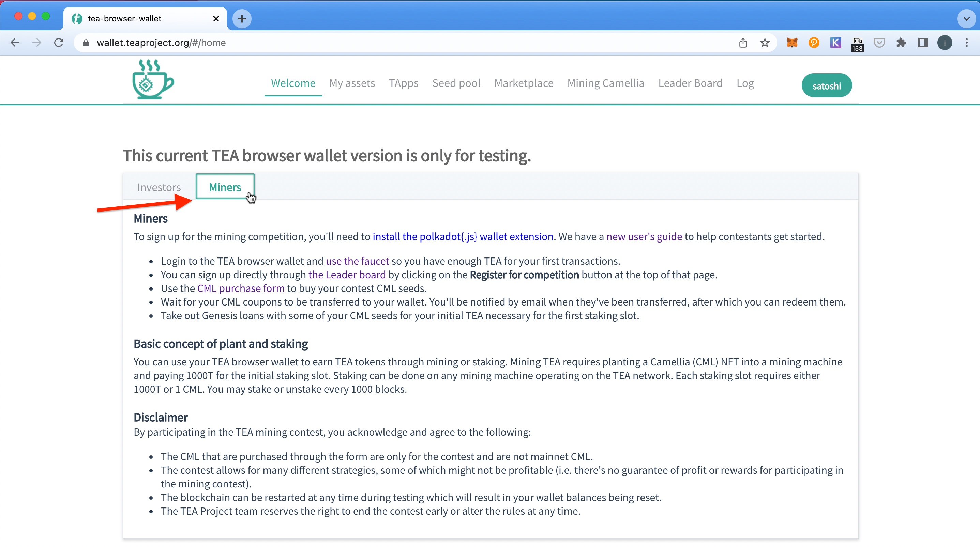View site info via the lock icon
The image size is (980, 547).
click(x=86, y=43)
